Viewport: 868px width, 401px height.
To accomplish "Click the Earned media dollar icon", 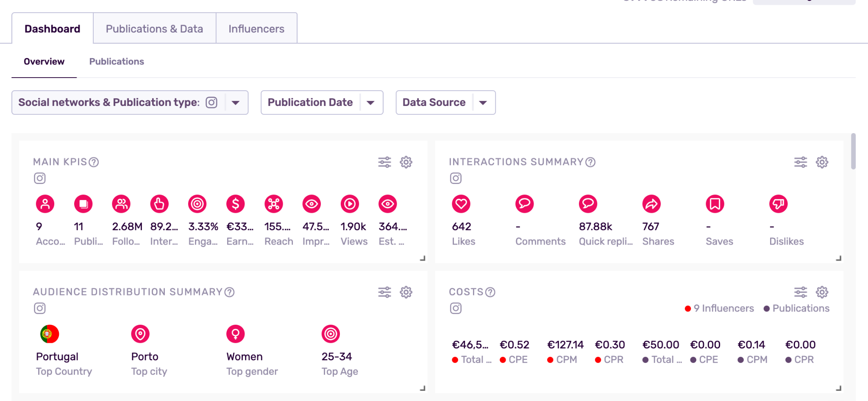I will pos(235,204).
